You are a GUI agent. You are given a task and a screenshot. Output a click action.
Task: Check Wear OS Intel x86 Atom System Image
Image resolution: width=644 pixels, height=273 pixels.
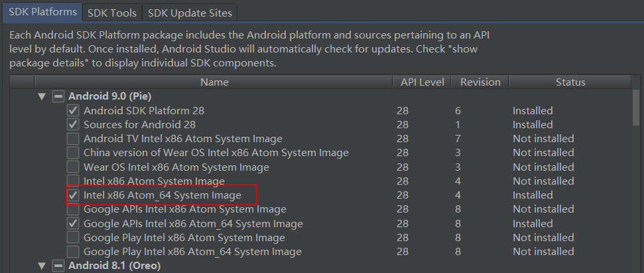pos(73,167)
